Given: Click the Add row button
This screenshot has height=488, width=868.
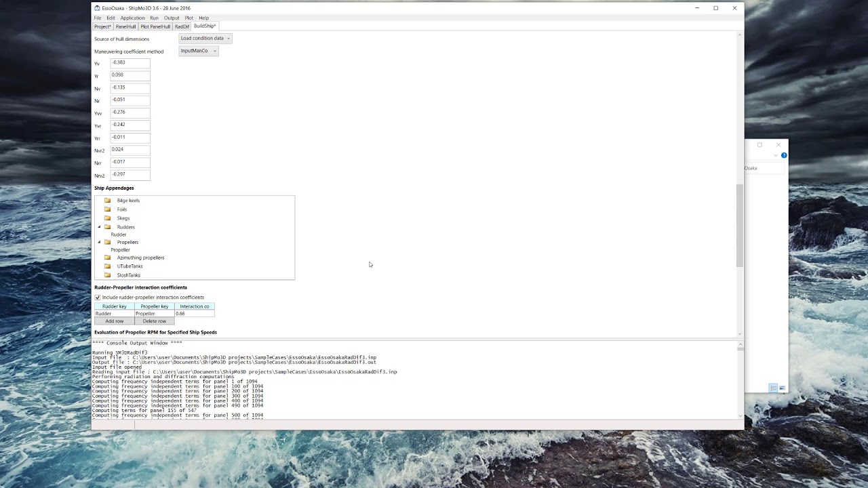Looking at the screenshot, I should (x=115, y=321).
